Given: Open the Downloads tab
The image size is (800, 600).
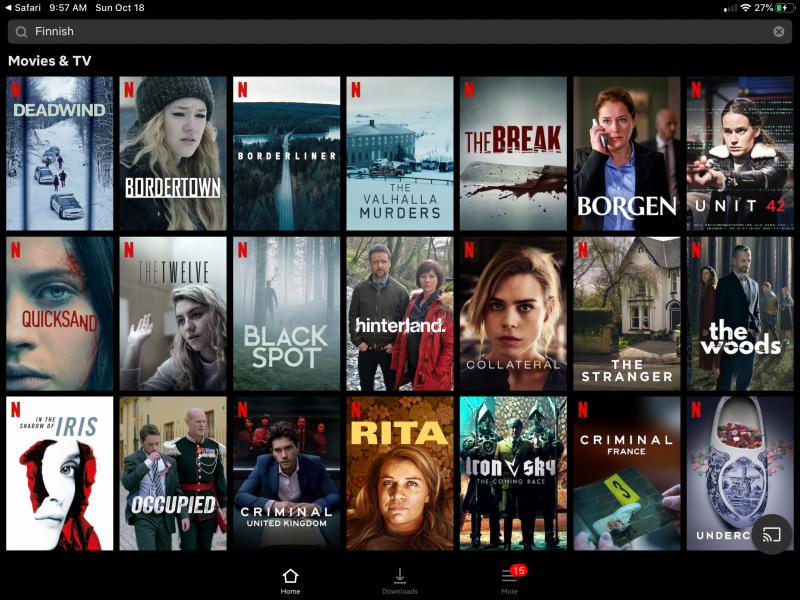Looking at the screenshot, I should 400,581.
